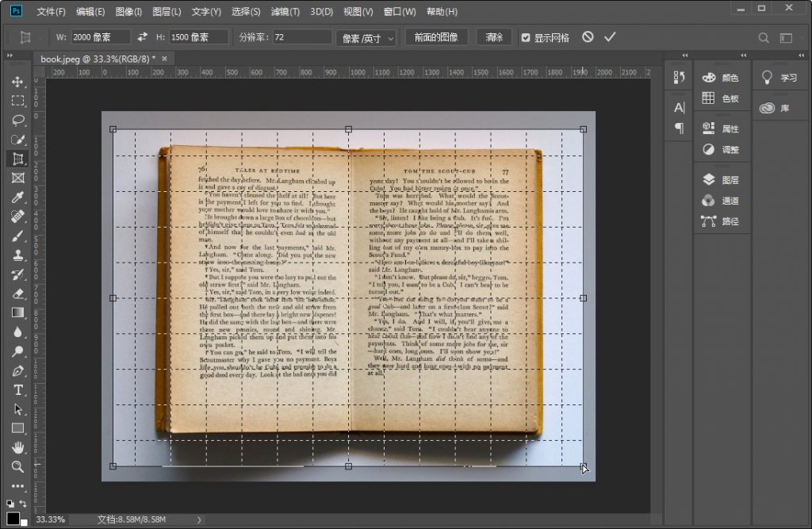
Task: Expand the narrow icon panel column
Action: (685, 55)
